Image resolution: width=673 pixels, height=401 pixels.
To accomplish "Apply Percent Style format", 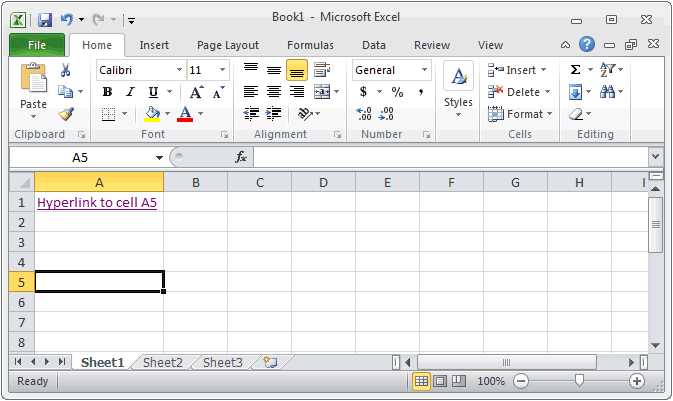I will (397, 92).
